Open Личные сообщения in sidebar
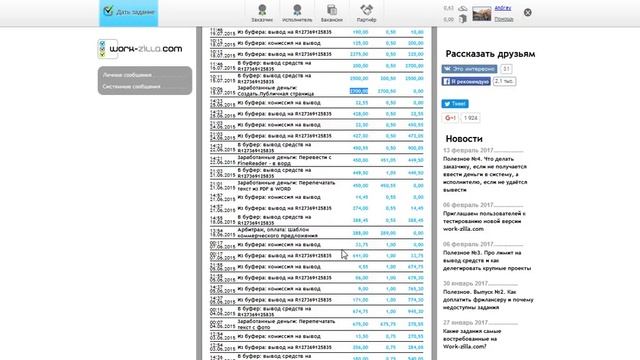Screen dimensions: 640x360 (127, 75)
